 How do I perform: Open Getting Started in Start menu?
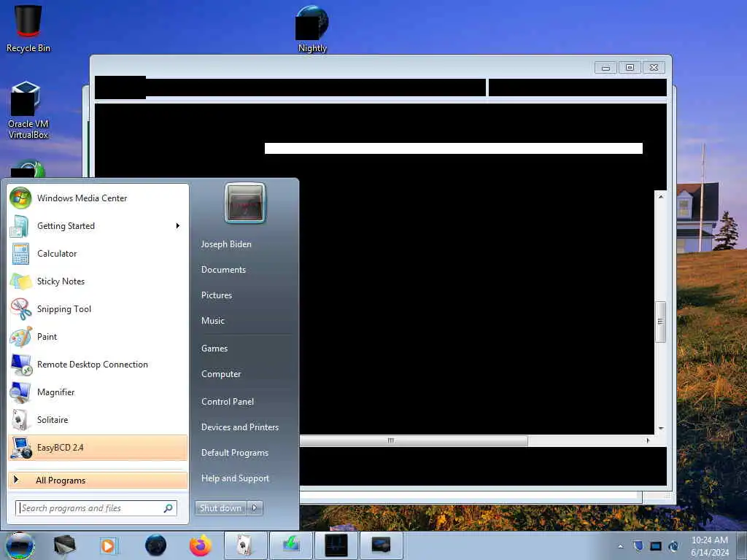(x=98, y=226)
